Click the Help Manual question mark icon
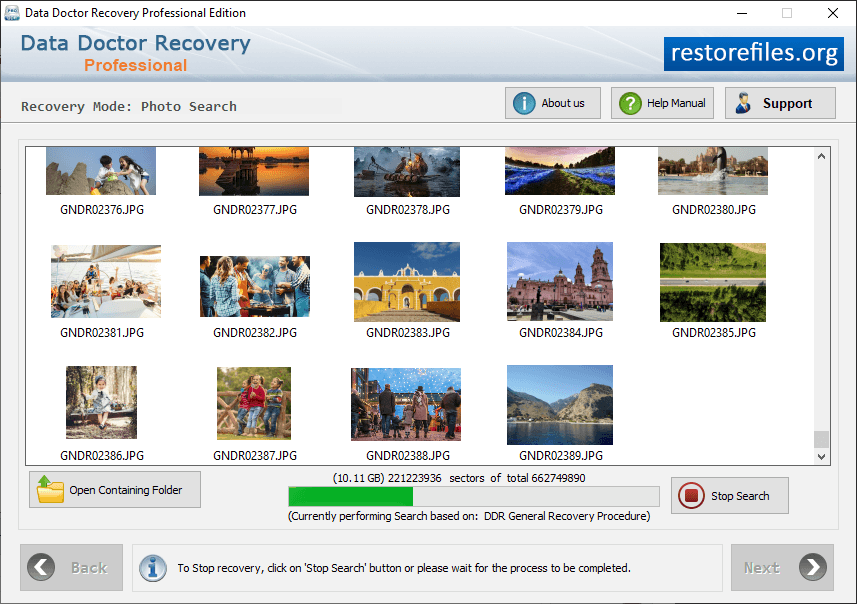 pos(630,103)
